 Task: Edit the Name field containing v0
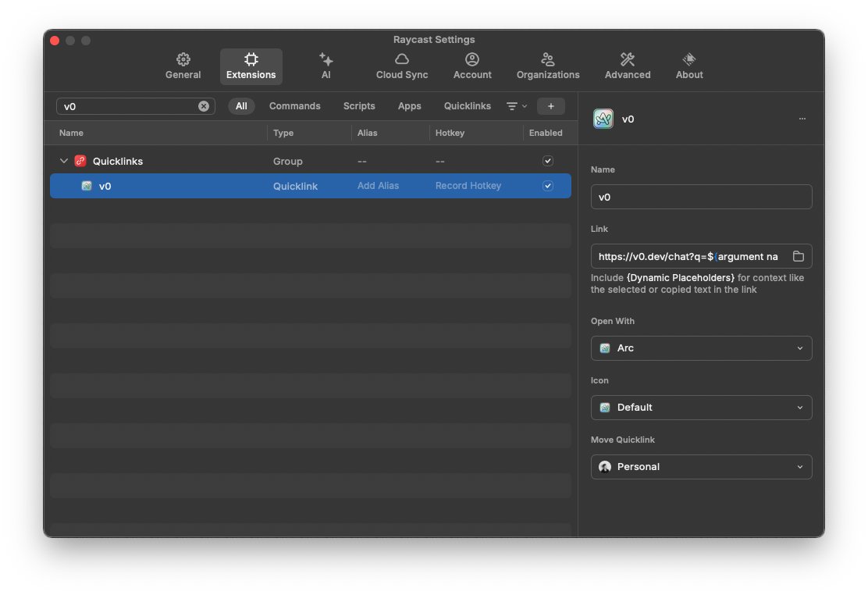[702, 197]
